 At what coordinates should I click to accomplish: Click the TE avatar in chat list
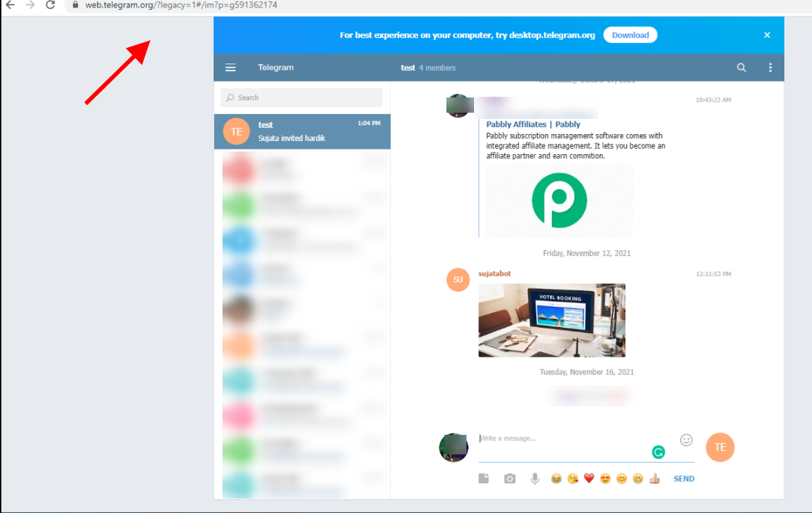(236, 131)
